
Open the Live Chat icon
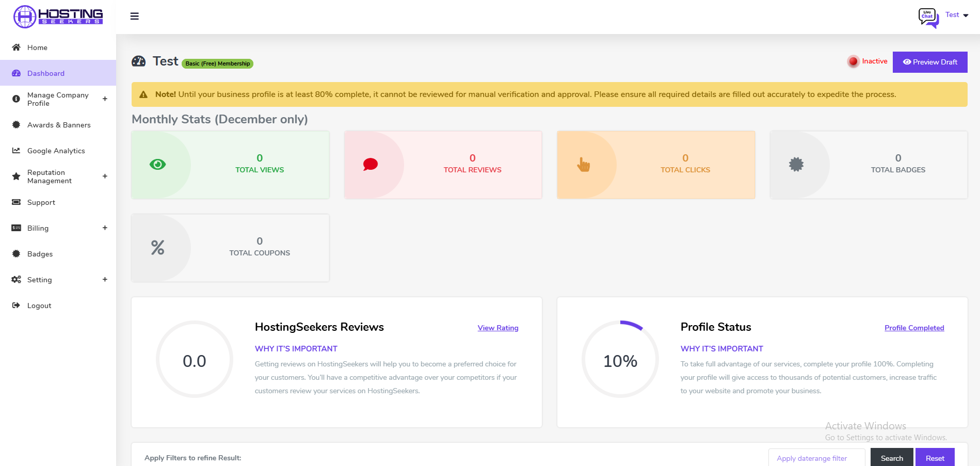(x=928, y=17)
